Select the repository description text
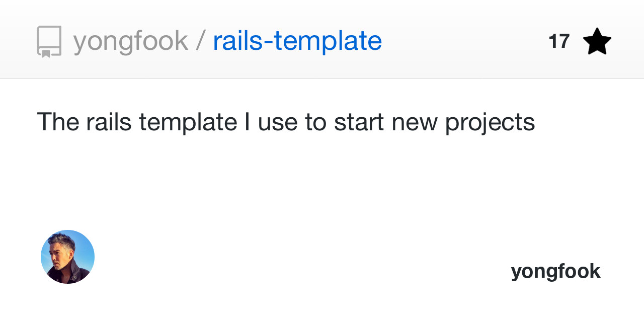This screenshot has width=644, height=322. pos(286,122)
